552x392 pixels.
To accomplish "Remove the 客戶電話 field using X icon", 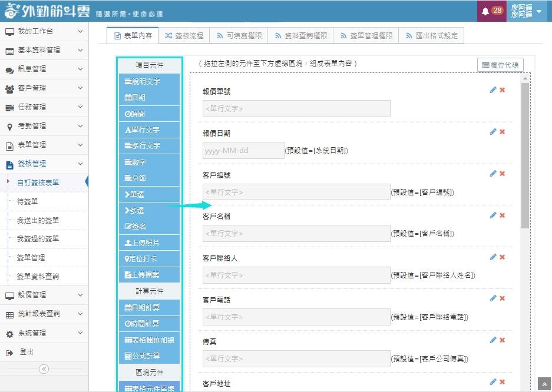I will [x=503, y=298].
